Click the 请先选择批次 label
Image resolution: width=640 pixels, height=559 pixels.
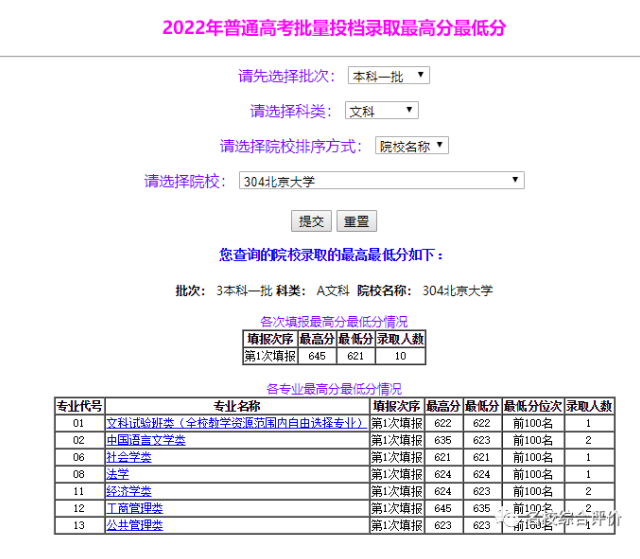pos(287,76)
